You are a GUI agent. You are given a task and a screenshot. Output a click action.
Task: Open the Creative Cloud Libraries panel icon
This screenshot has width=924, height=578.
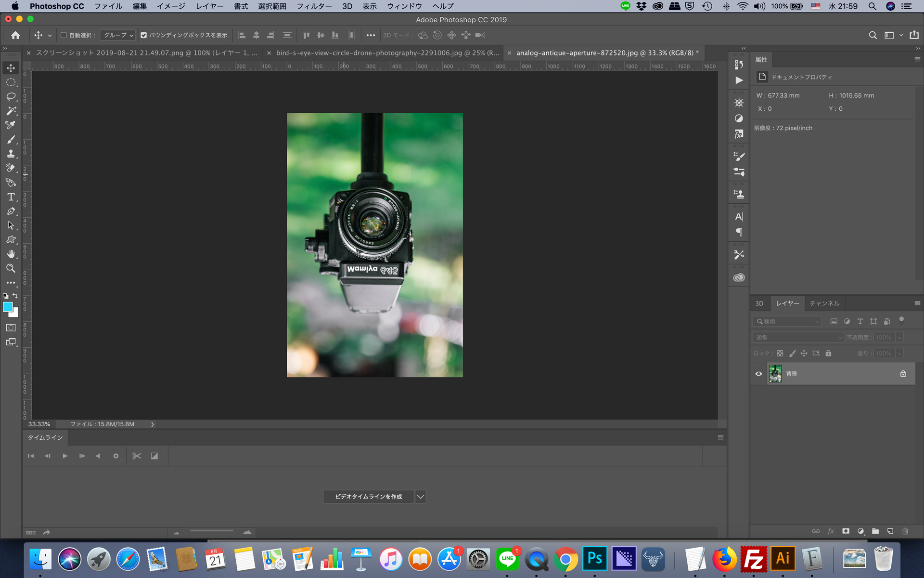tap(739, 277)
